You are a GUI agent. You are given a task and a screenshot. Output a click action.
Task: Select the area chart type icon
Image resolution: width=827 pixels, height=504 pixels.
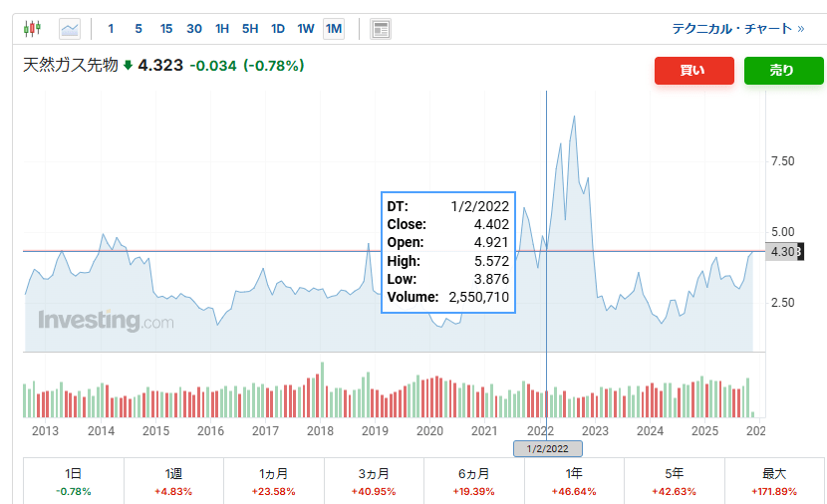coord(70,29)
